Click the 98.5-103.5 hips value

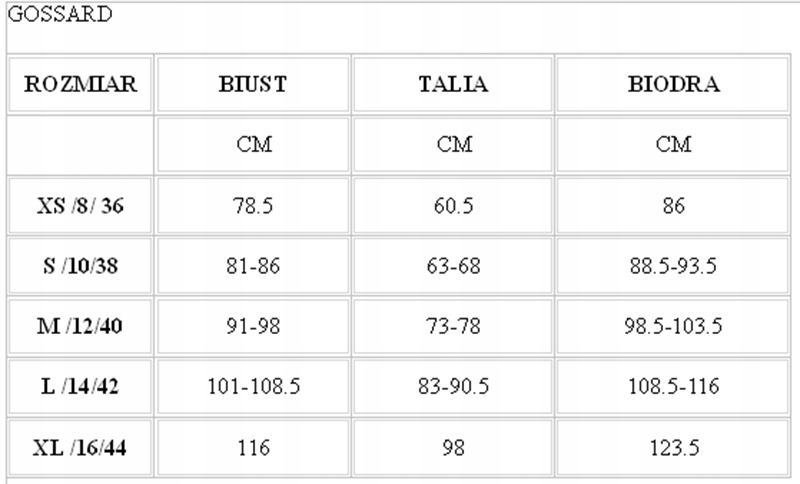(673, 326)
